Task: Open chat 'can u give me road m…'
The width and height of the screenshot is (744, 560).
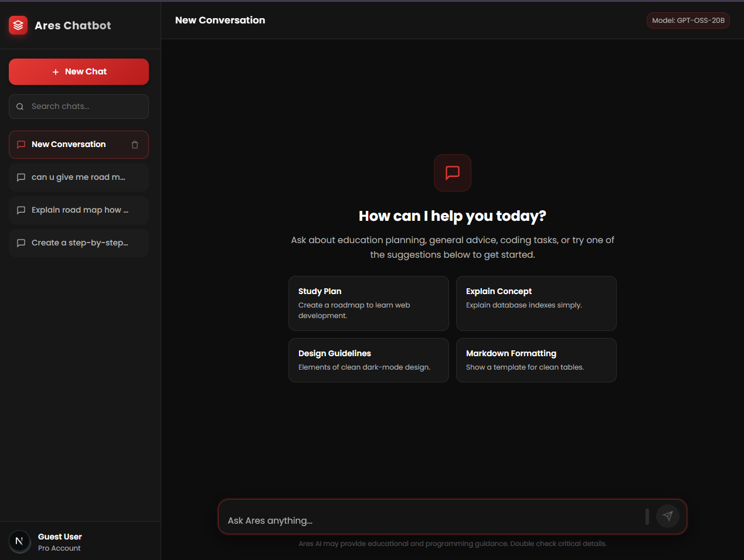Action: tap(79, 177)
